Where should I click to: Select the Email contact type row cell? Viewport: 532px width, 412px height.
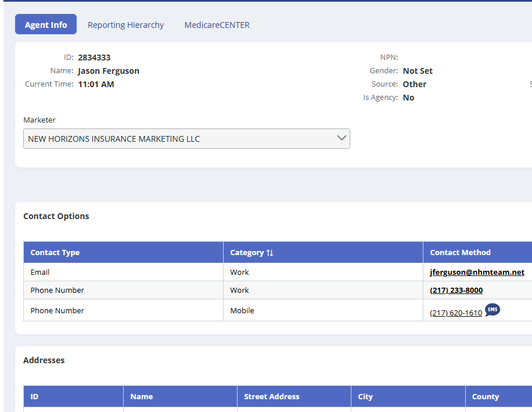point(40,272)
